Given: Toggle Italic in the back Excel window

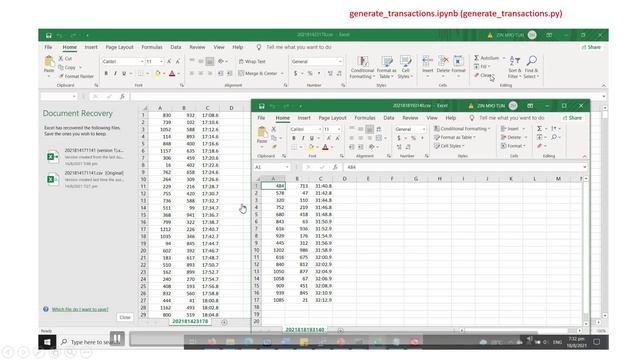Looking at the screenshot, I should click(115, 73).
